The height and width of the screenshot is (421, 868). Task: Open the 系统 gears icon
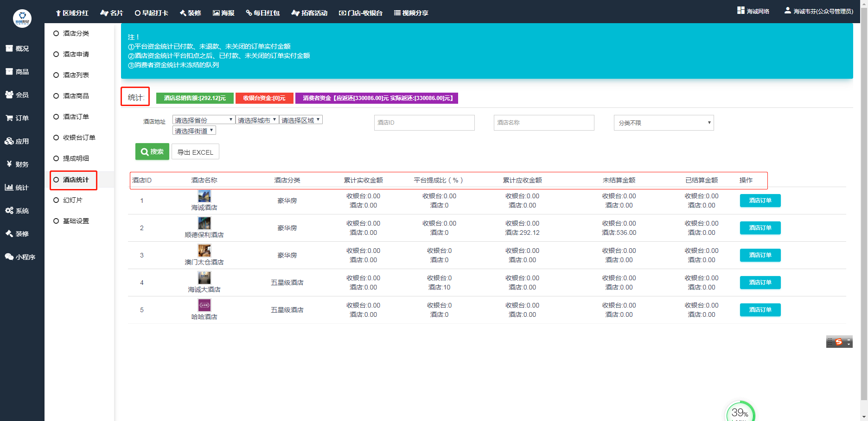click(x=9, y=211)
